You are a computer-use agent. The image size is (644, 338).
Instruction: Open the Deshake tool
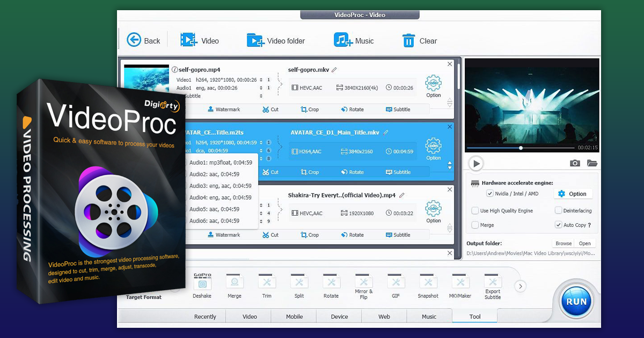(202, 284)
